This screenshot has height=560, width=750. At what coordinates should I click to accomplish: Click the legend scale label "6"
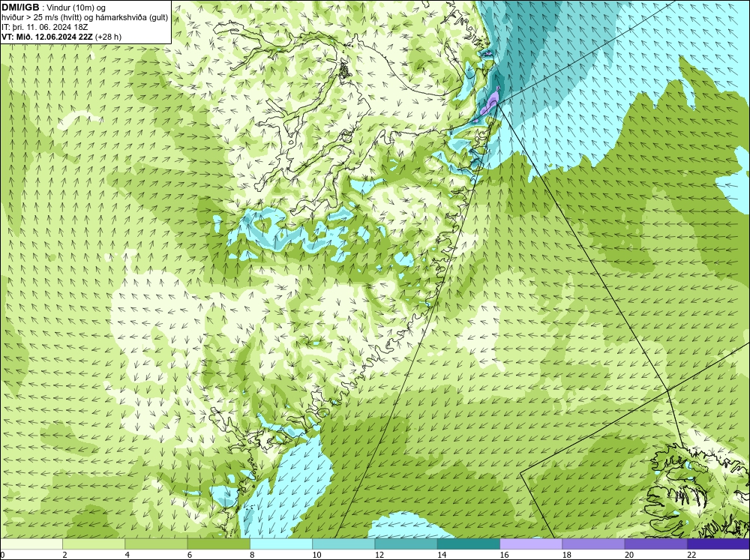190,555
